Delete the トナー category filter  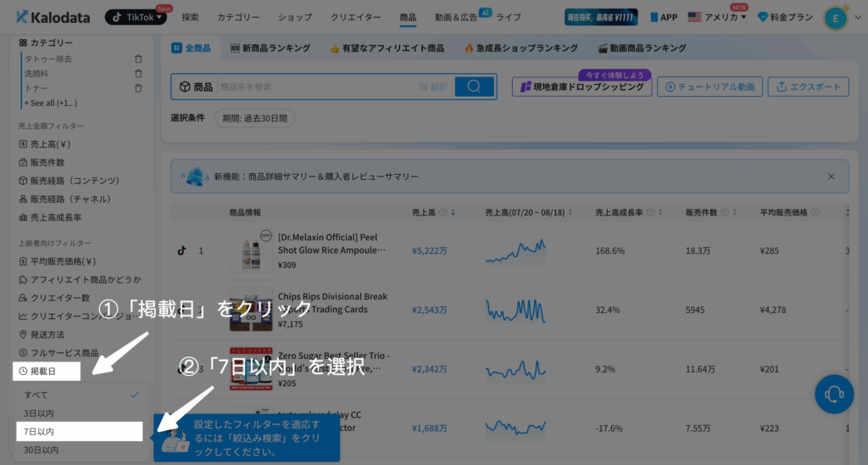pyautogui.click(x=138, y=88)
